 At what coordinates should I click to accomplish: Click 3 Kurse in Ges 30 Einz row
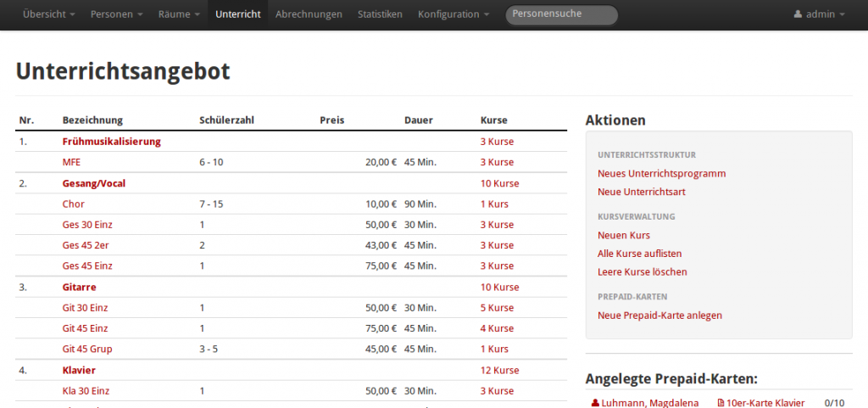point(497,225)
